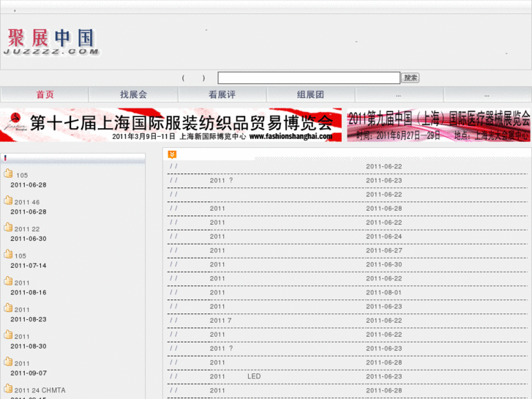Click thumbs-up icon for the 2011-09-07 entry
Image resolution: width=532 pixels, height=399 pixels.
9,362
